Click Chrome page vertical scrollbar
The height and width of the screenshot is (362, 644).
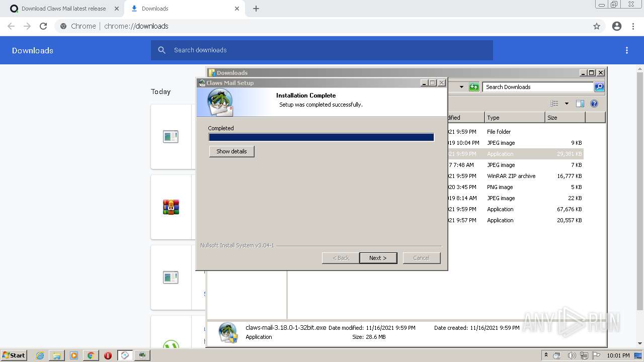point(640,191)
